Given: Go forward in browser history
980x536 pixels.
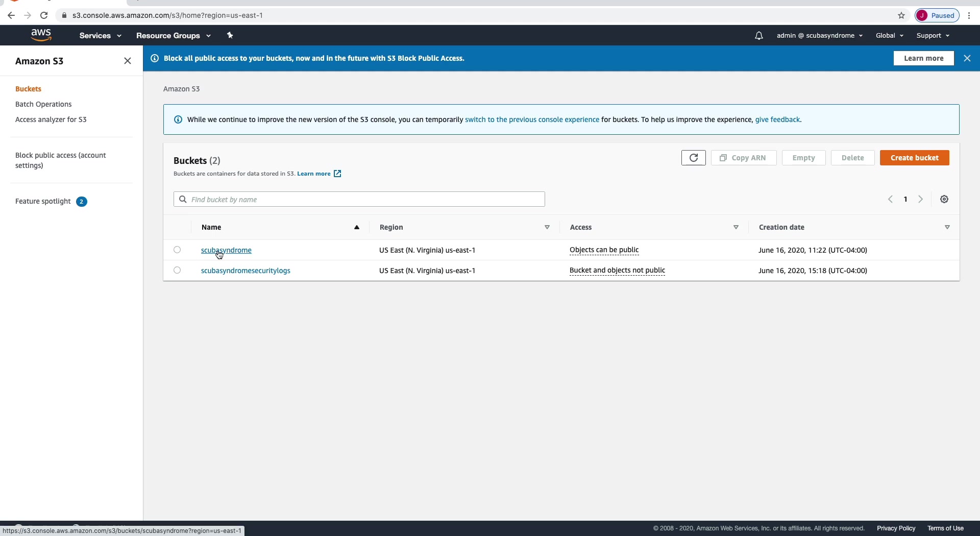Looking at the screenshot, I should (x=28, y=15).
